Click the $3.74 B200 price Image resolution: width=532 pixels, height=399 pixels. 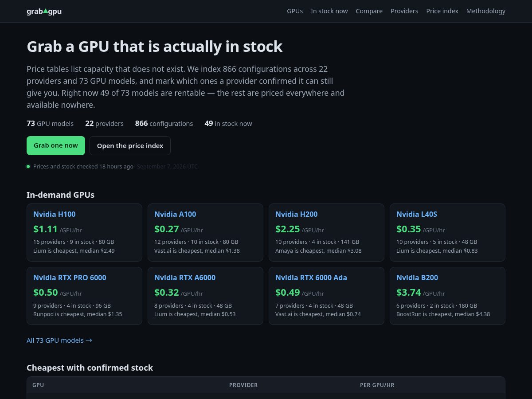(x=409, y=293)
